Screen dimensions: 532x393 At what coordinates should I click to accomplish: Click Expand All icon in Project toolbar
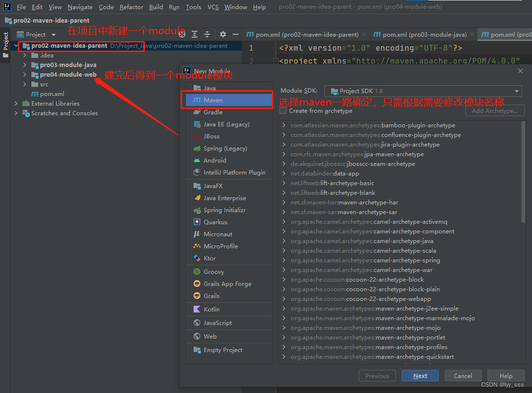tap(195, 34)
